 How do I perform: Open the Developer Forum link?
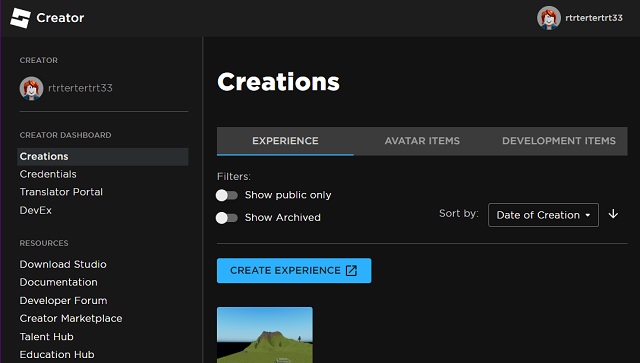[63, 301]
